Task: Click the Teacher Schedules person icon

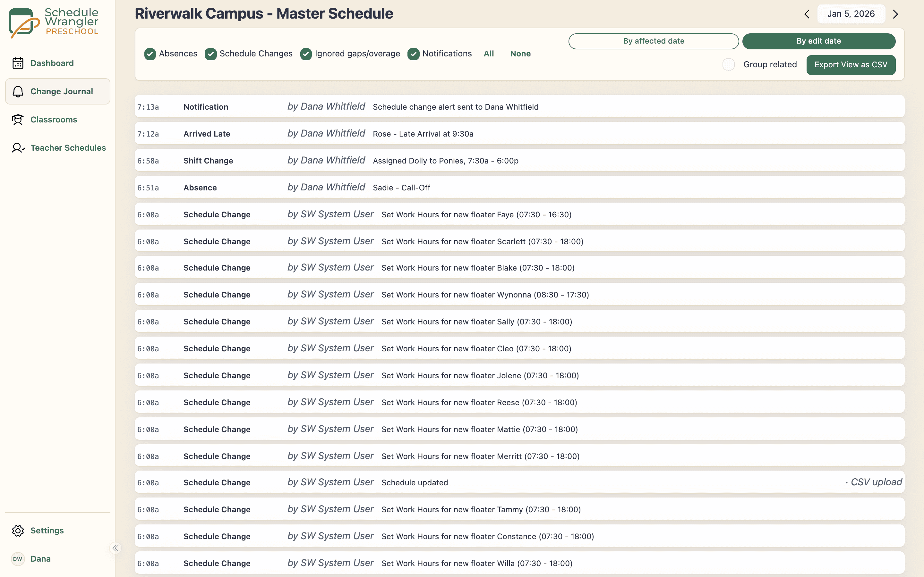Action: pyautogui.click(x=18, y=148)
